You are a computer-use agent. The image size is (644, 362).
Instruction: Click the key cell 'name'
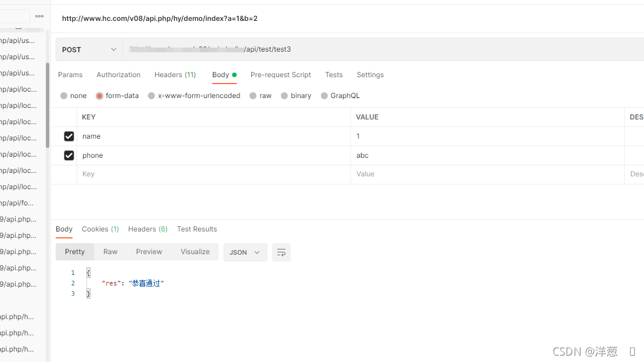[214, 136]
